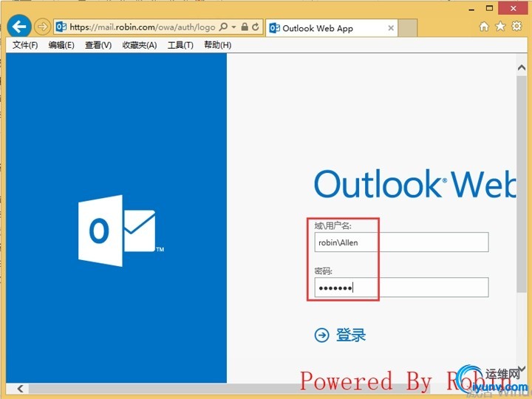Open the 收藏夹(A) menu
This screenshot has width=532, height=399.
(140, 45)
